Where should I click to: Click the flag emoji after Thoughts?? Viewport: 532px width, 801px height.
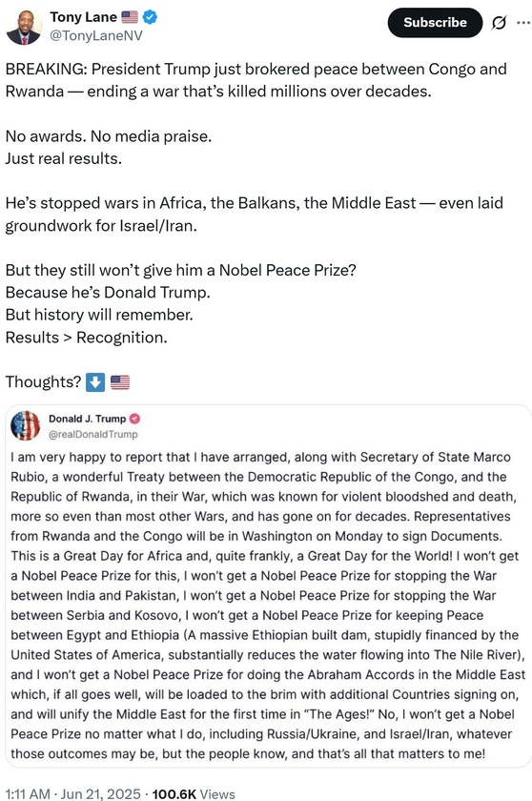pyautogui.click(x=120, y=382)
